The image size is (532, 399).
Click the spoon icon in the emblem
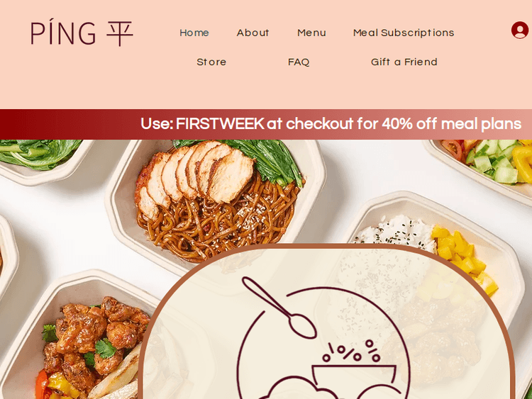279,307
